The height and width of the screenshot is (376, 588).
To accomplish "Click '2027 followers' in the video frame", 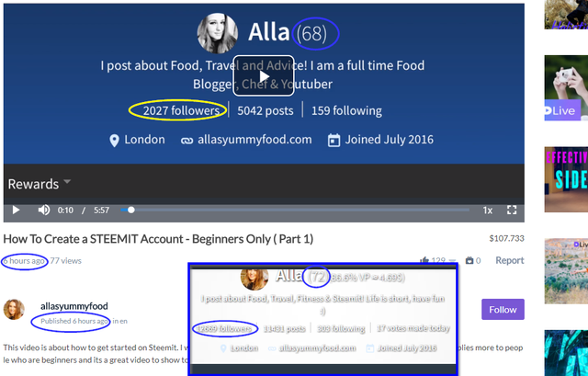I will pyautogui.click(x=181, y=110).
